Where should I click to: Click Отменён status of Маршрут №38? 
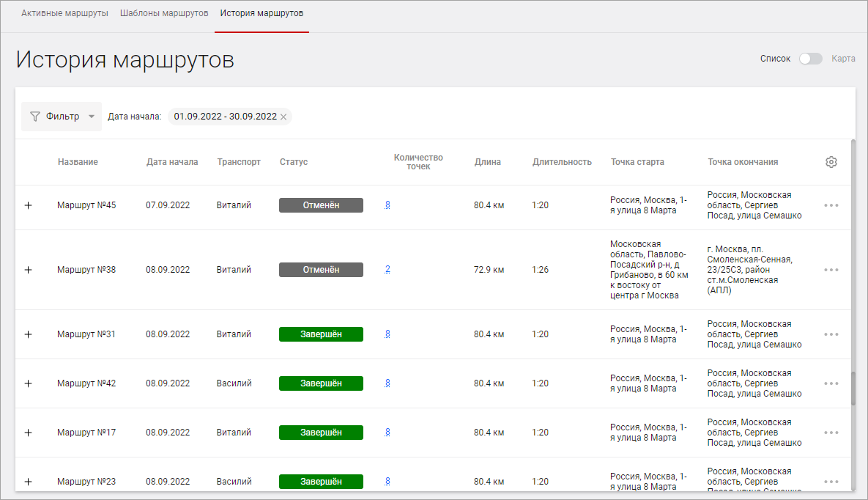(321, 270)
